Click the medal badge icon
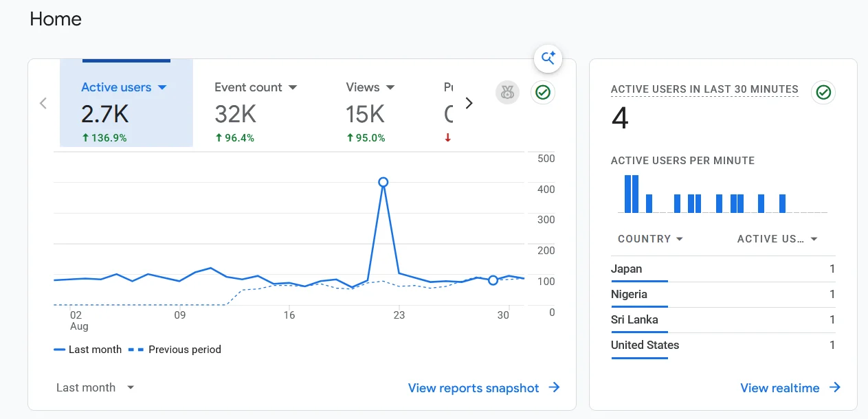868x419 pixels. pyautogui.click(x=507, y=93)
